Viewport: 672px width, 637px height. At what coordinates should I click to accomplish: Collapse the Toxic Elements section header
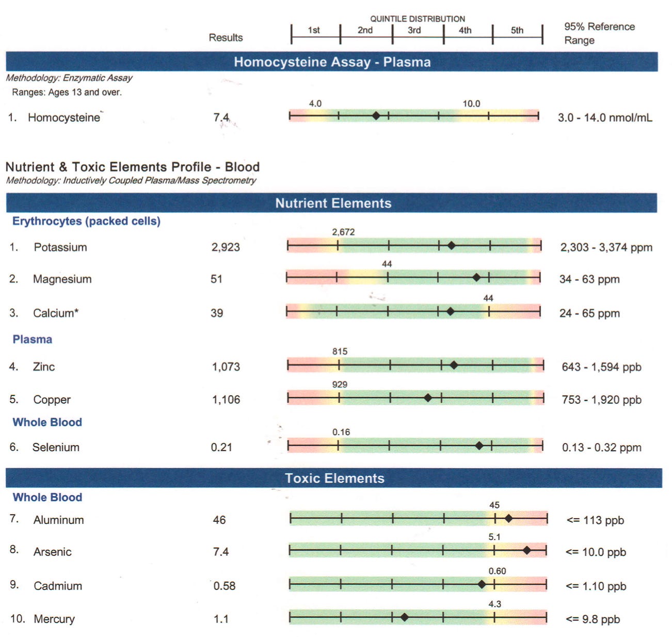[x=335, y=477]
